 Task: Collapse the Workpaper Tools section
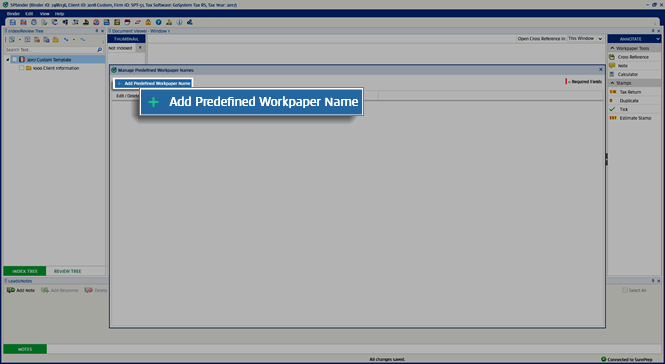(612, 48)
